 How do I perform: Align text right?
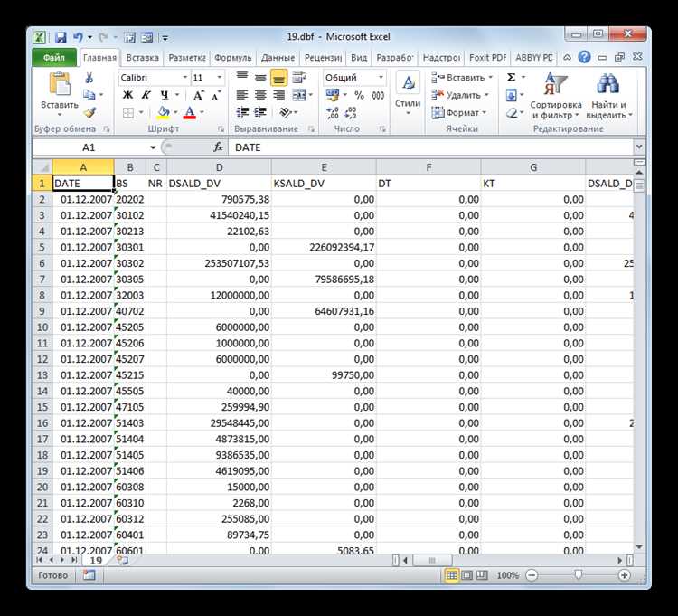279,95
